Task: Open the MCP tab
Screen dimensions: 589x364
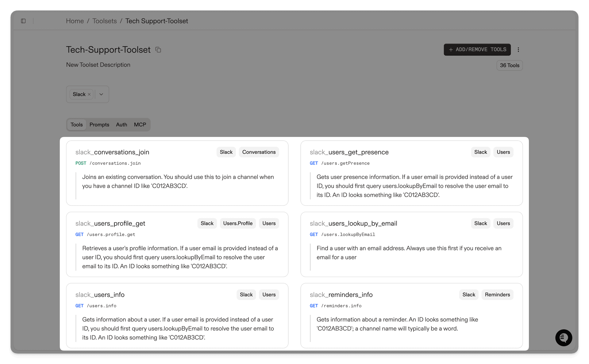Action: tap(140, 125)
